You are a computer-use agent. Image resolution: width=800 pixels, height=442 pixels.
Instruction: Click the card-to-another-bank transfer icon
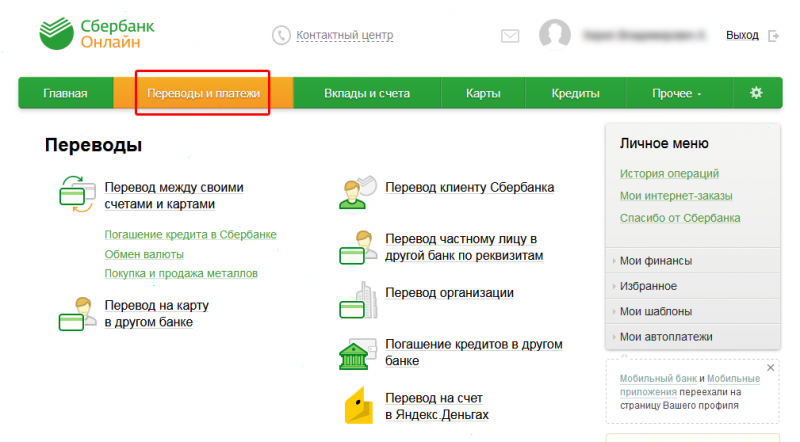(77, 314)
